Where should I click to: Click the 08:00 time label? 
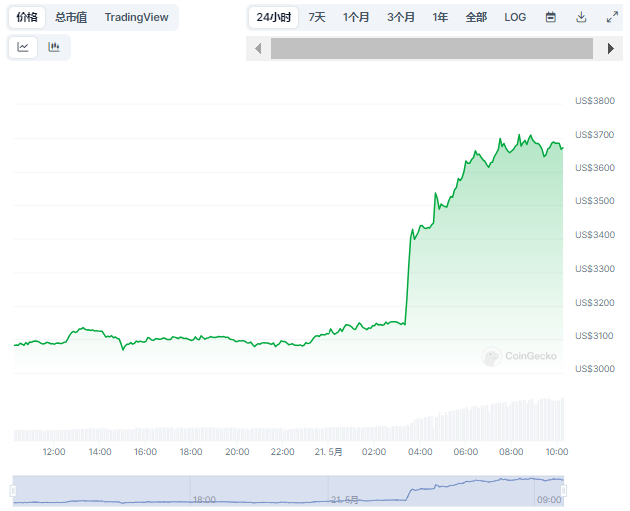(511, 452)
